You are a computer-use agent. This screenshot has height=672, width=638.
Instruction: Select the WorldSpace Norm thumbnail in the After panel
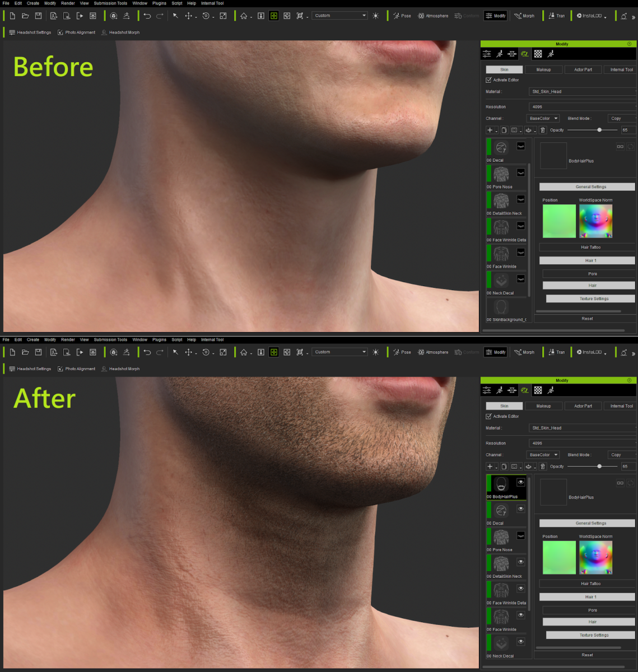595,557
